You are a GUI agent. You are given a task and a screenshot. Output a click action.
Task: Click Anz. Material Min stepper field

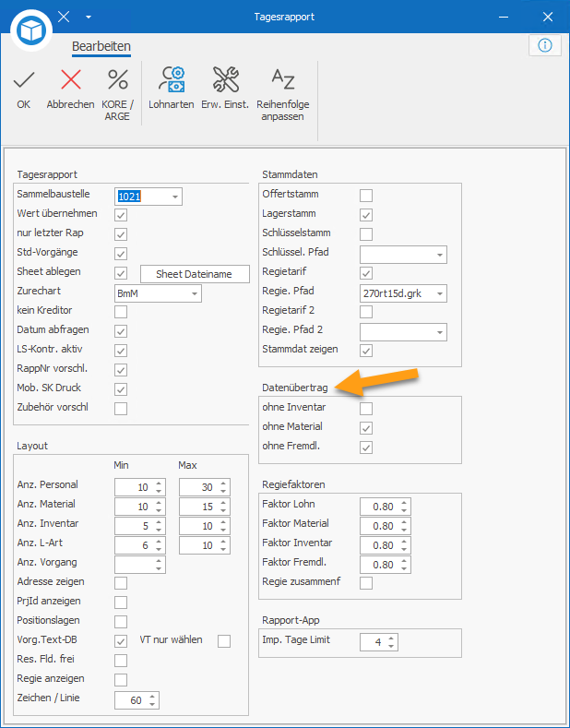pos(139,507)
